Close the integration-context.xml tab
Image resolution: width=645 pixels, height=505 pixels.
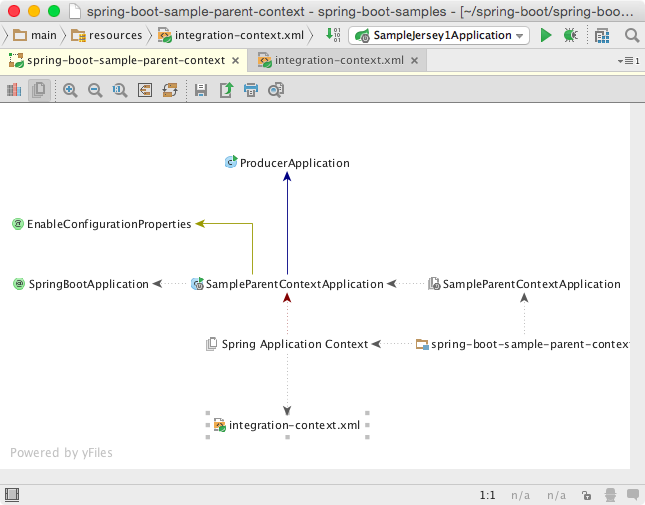(x=415, y=61)
